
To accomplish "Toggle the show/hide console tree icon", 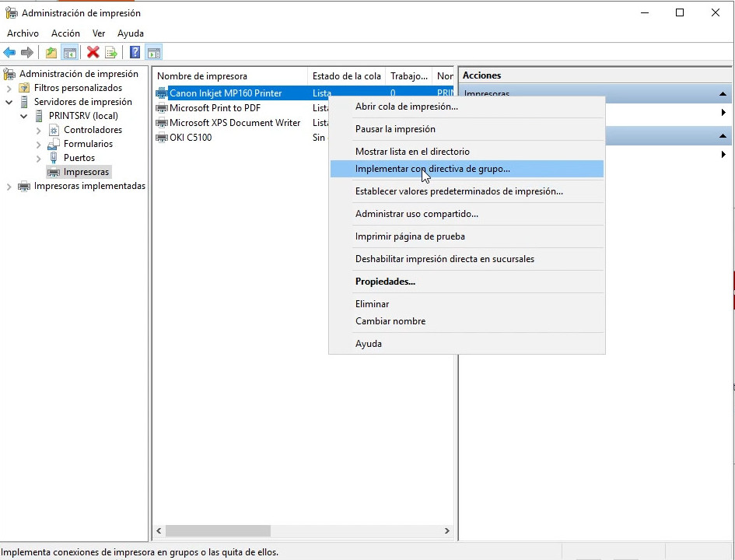I will point(70,53).
